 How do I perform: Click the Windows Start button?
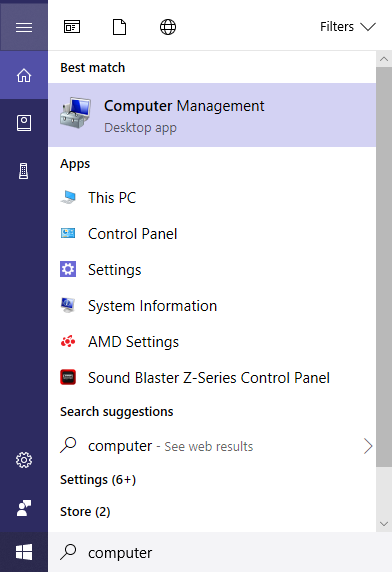(24, 552)
